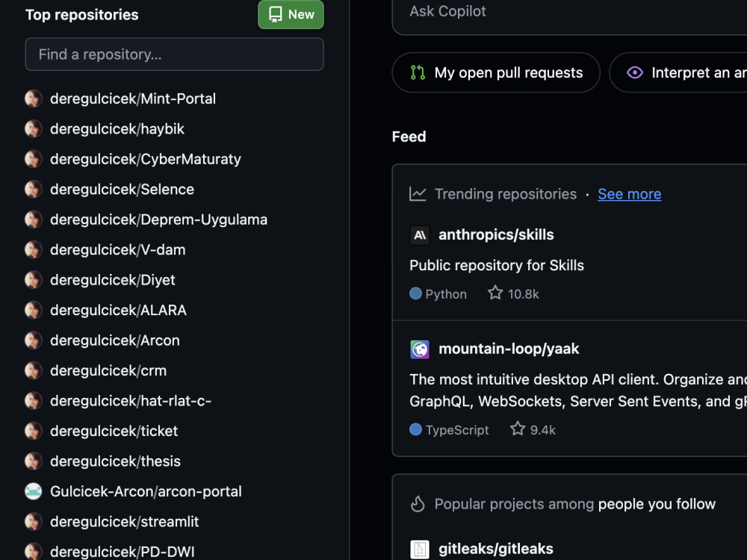The height and width of the screenshot is (560, 747).
Task: Click the flame icon beside Popular projects
Action: [418, 504]
